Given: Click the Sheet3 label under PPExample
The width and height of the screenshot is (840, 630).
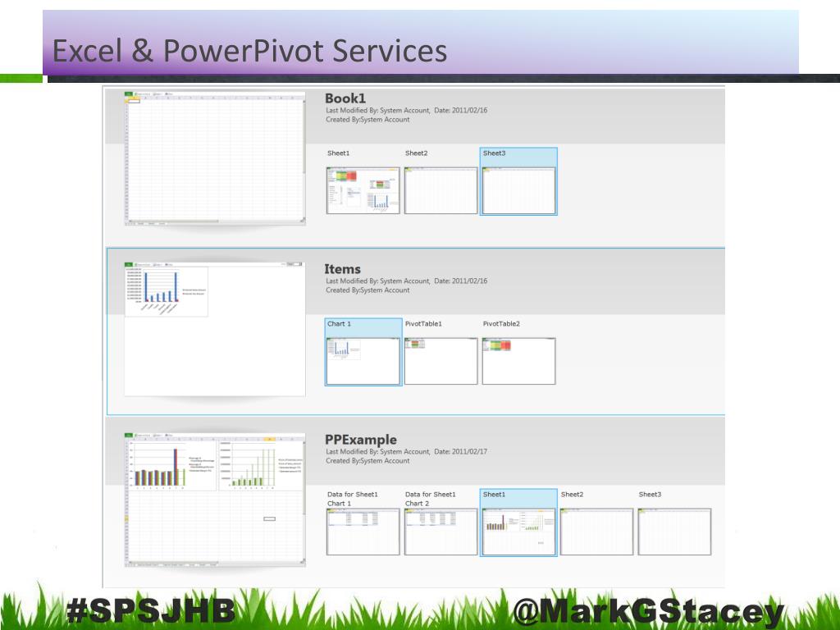Looking at the screenshot, I should [x=650, y=495].
